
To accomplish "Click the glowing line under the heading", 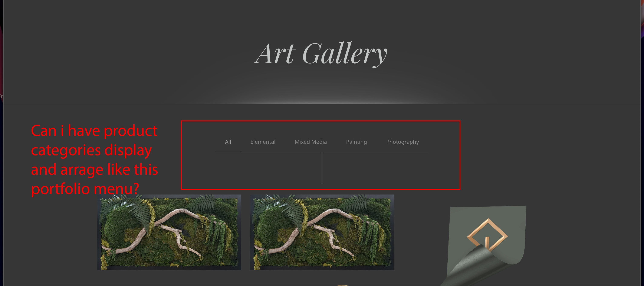I will tap(322, 103).
